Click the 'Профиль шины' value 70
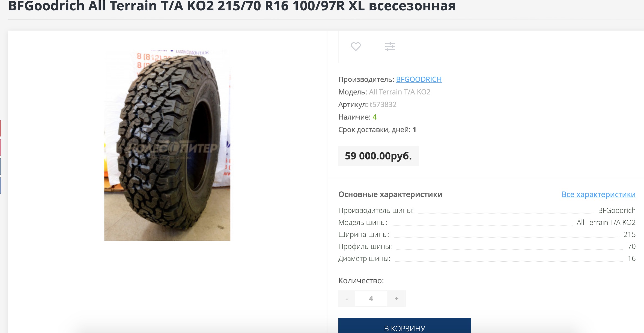The image size is (644, 333). click(x=631, y=246)
